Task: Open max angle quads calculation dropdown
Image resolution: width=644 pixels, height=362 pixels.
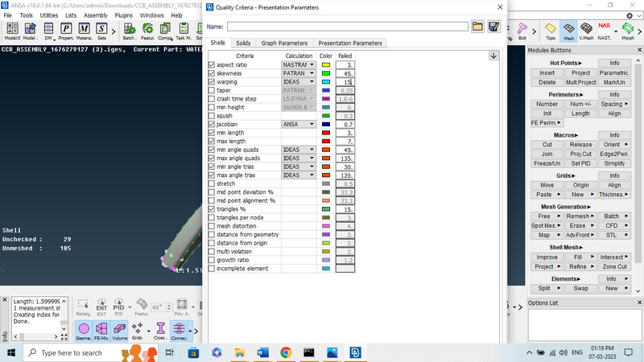Action: tap(299, 158)
